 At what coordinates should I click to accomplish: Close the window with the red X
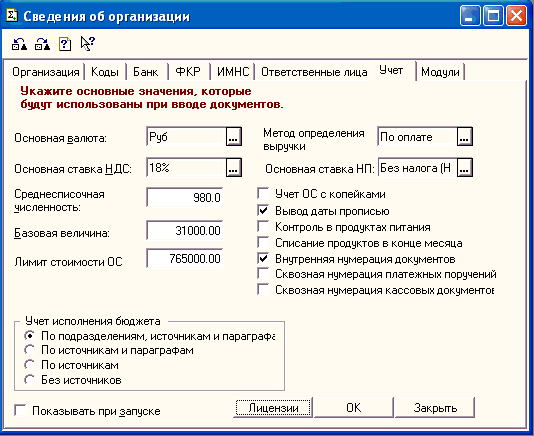point(516,16)
